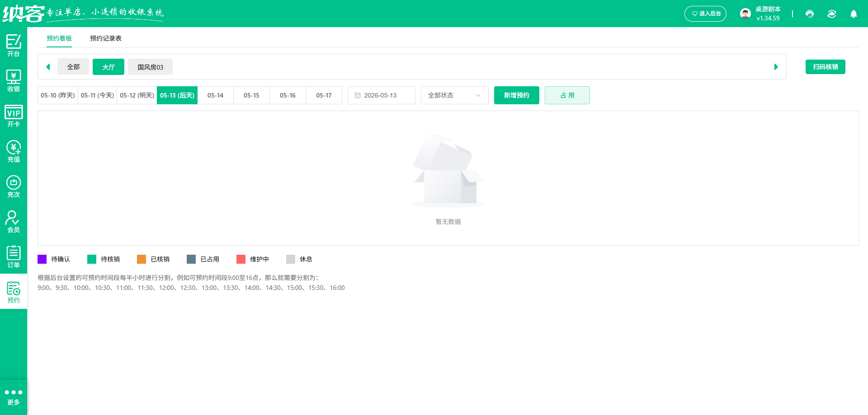The width and height of the screenshot is (868, 415).
Task: Click the 占用 button
Action: 567,95
